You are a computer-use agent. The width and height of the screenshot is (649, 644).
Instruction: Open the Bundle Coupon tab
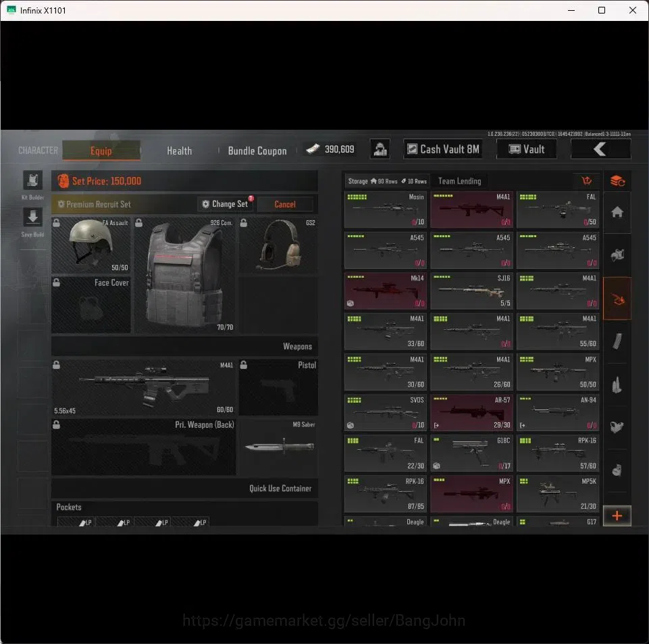pos(257,151)
